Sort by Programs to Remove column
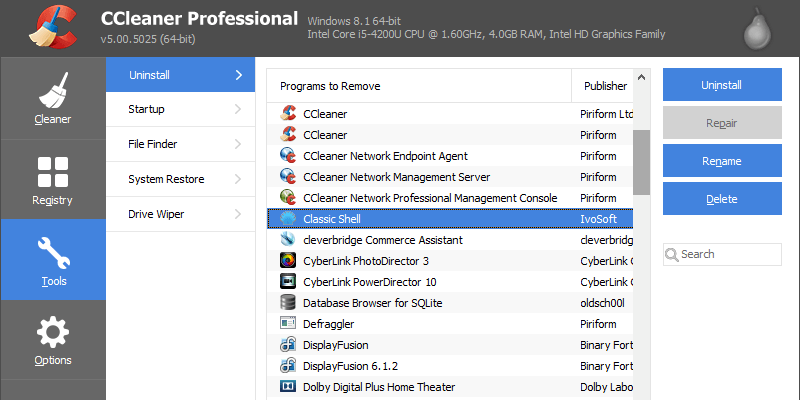Image resolution: width=800 pixels, height=400 pixels. coord(419,86)
